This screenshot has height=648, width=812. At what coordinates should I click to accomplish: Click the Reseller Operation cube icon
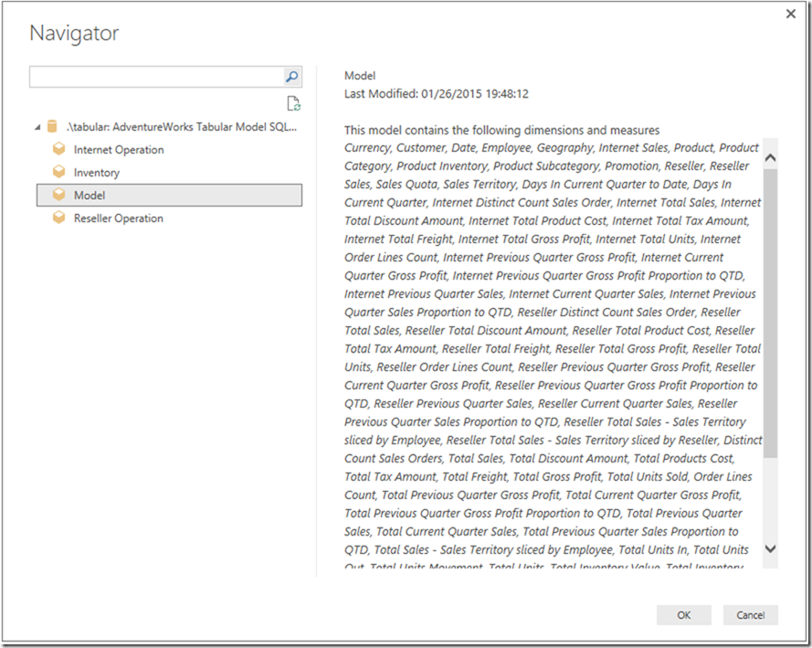59,218
